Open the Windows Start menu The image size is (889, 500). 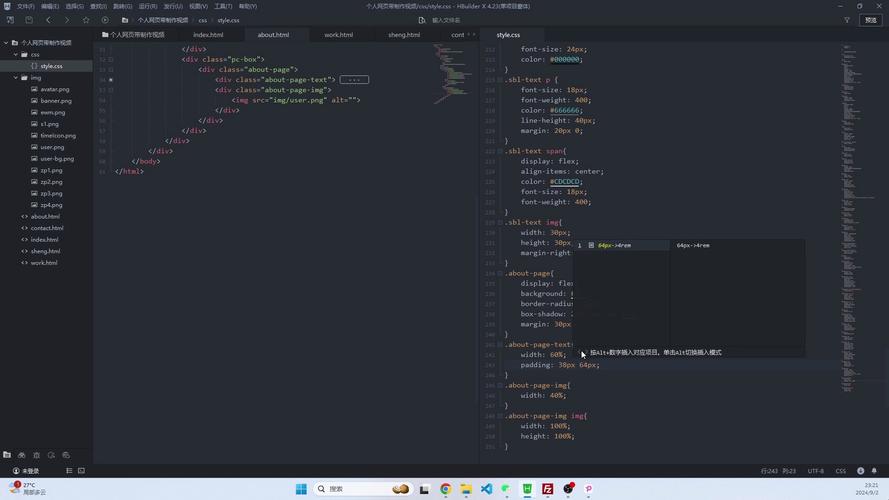click(301, 489)
